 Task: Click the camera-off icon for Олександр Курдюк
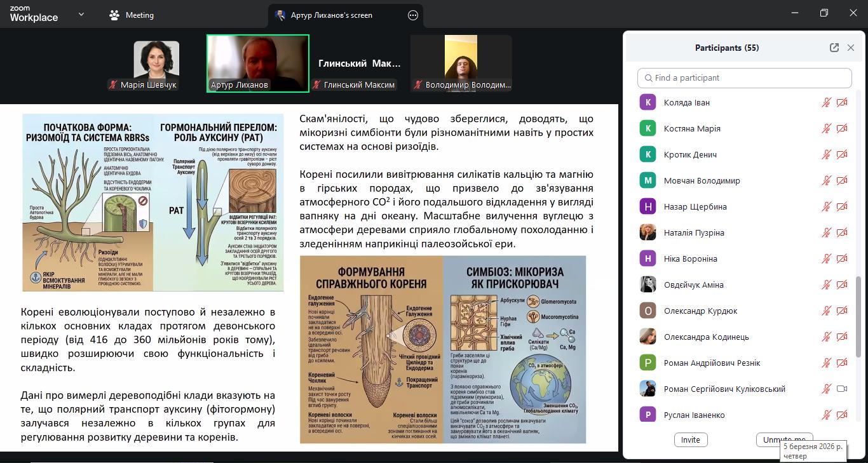842,311
